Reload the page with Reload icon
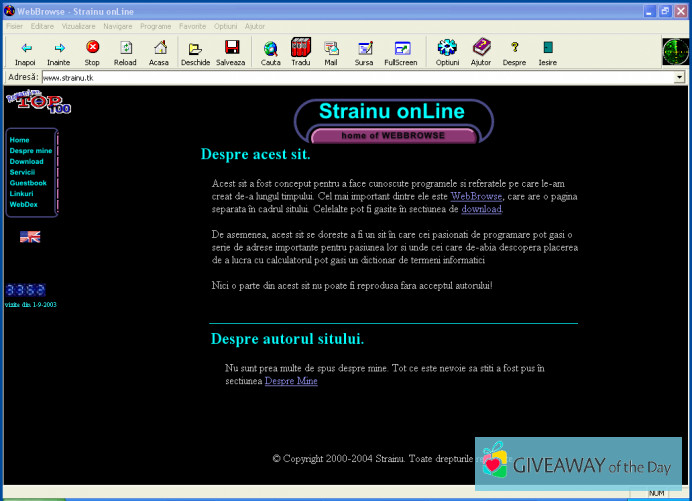Screen dimensions: 692x501 126,47
